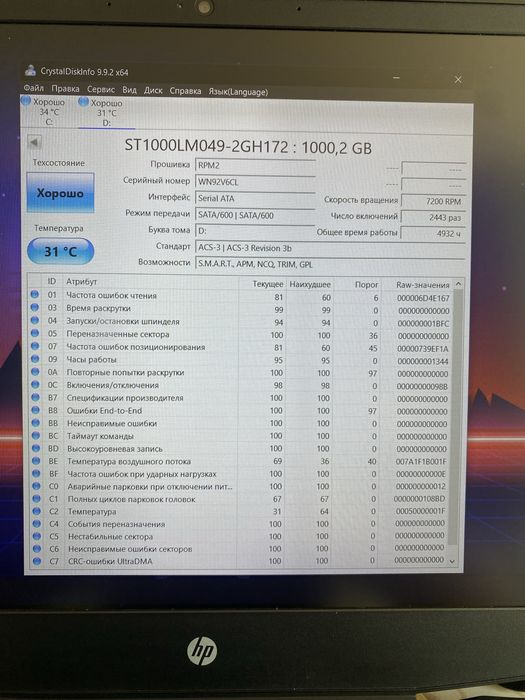Click status icon of Таймаут команды row

coord(36,435)
